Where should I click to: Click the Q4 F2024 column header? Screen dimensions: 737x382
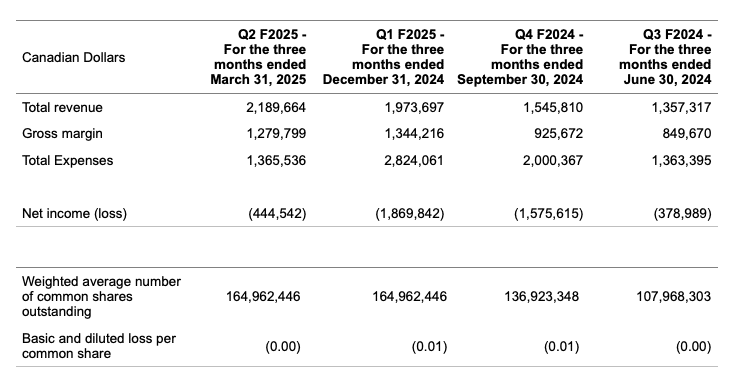click(x=520, y=57)
